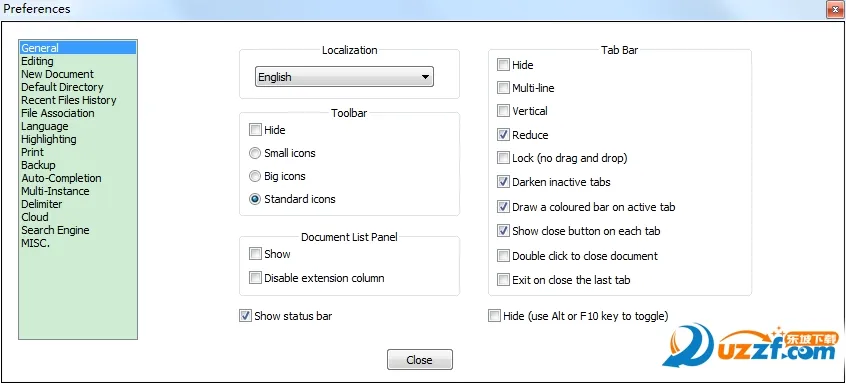Enable Vertical tab bar
This screenshot has width=846, height=384.
point(503,111)
